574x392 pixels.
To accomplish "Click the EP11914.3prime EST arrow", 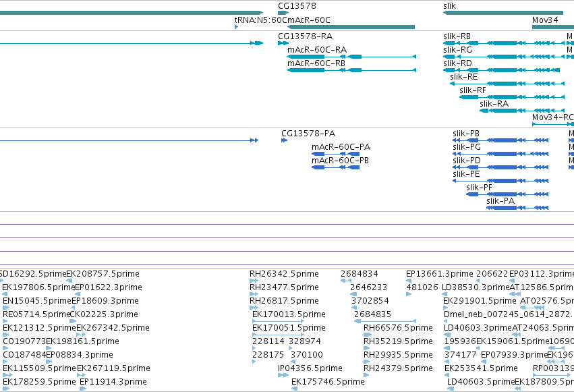I will (83, 389).
